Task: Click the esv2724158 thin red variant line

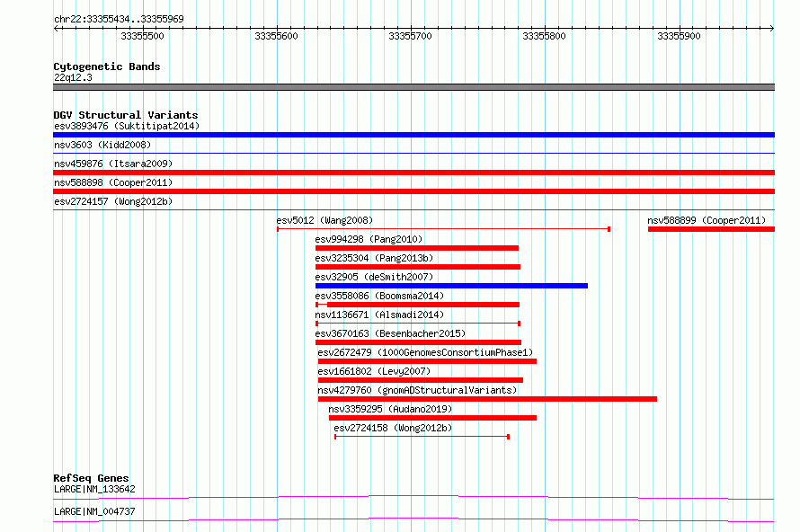Action: pos(422,437)
